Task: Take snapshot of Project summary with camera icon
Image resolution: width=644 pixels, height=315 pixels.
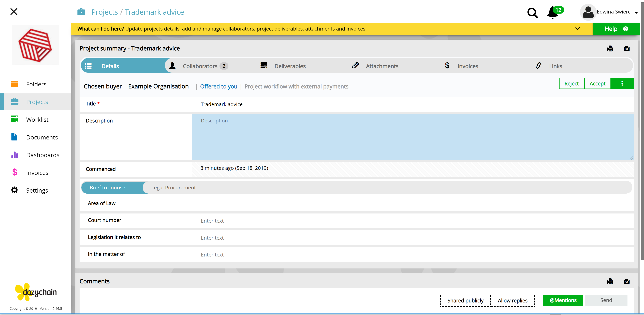Action: pyautogui.click(x=626, y=49)
